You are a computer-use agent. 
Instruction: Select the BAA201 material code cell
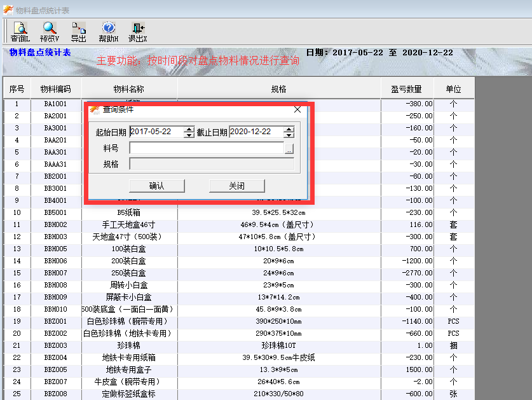(x=56, y=141)
